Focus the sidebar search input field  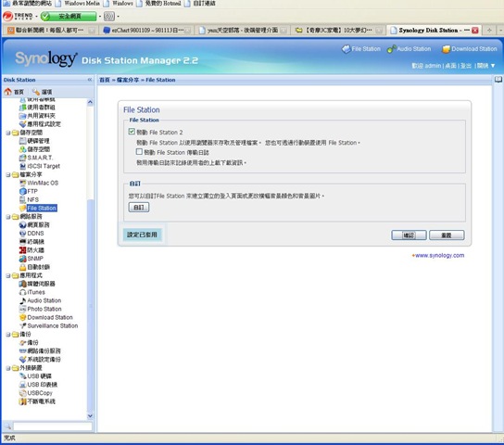53,426
